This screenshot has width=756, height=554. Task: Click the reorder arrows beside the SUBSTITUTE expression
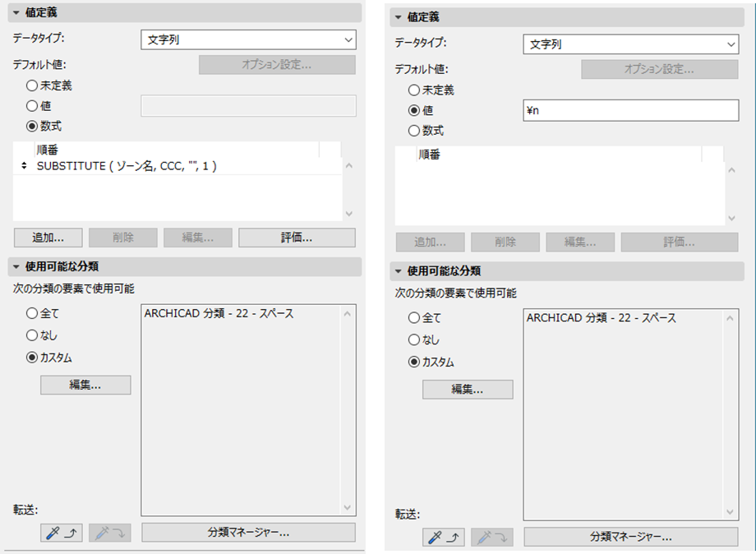(24, 166)
